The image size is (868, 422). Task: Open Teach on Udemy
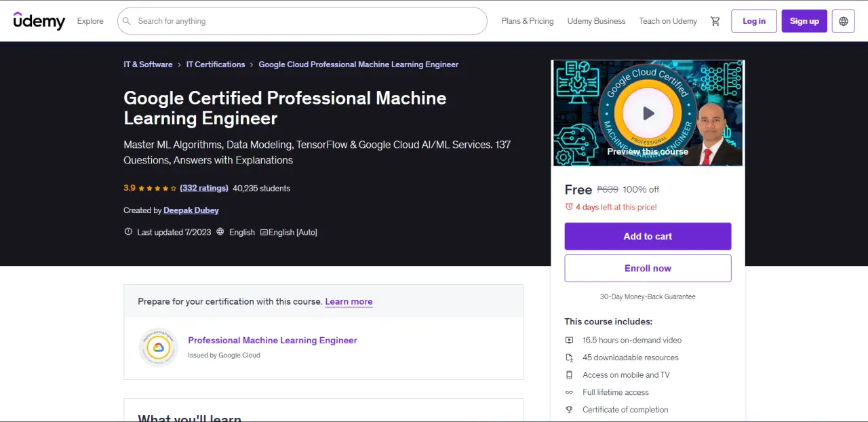[668, 21]
